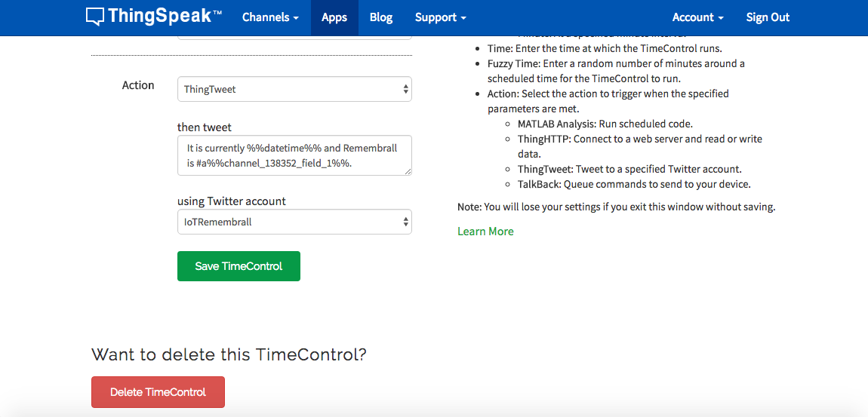Click the up-down arrows on IoTRemembrall select
The image size is (868, 417).
406,222
